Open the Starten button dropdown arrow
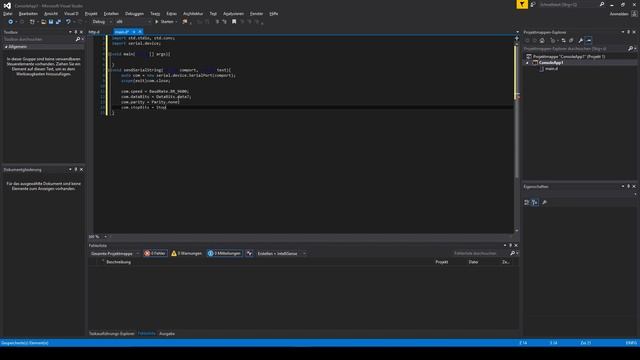 (176, 22)
